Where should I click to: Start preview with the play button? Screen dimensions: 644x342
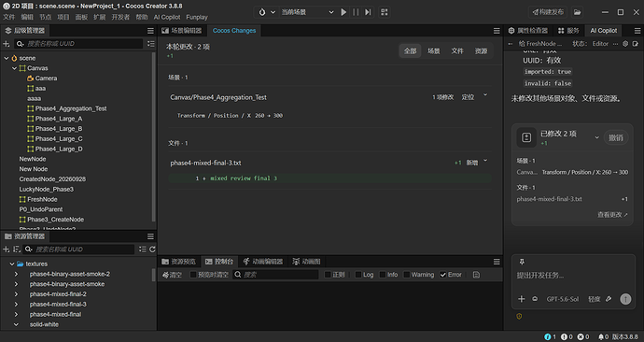tap(343, 12)
